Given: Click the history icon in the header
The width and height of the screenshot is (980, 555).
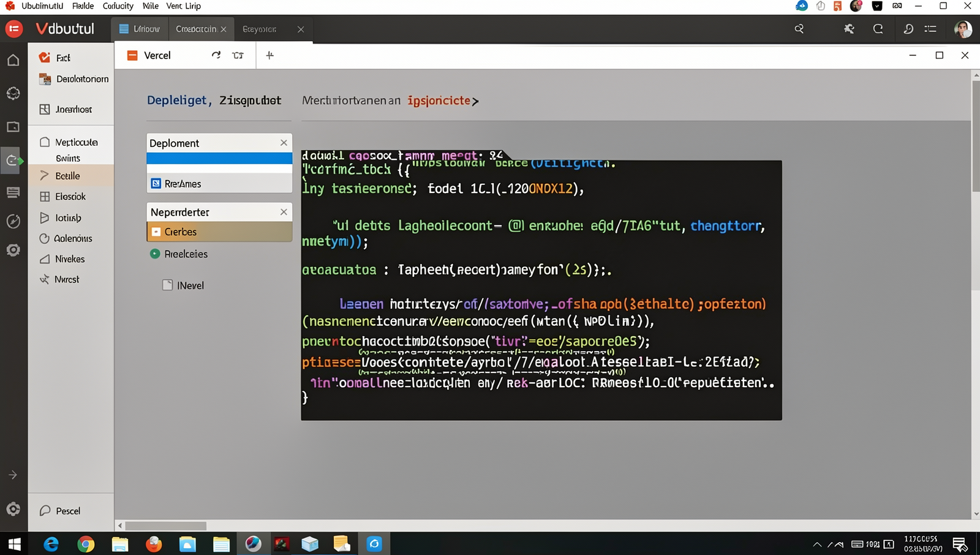Looking at the screenshot, I should [908, 29].
